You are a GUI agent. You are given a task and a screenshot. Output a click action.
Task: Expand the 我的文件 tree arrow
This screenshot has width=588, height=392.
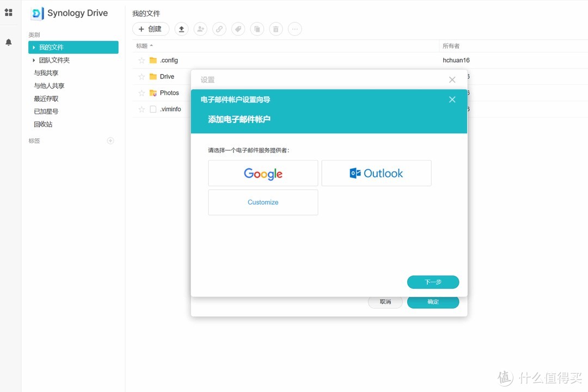click(x=34, y=47)
